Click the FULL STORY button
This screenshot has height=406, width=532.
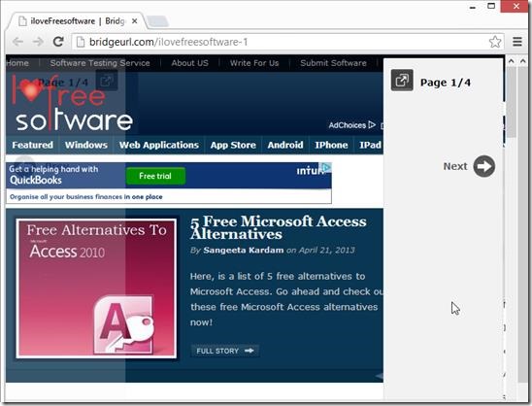[x=224, y=351]
